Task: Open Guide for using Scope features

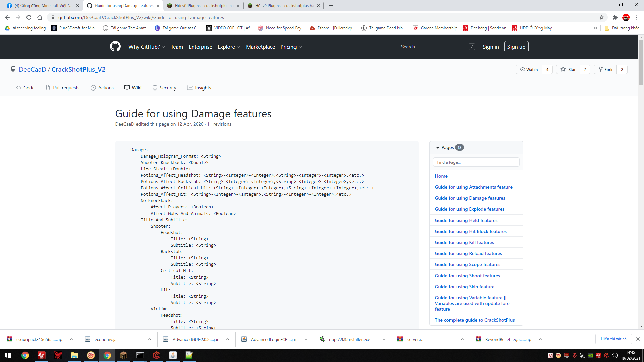Action: pos(468,264)
